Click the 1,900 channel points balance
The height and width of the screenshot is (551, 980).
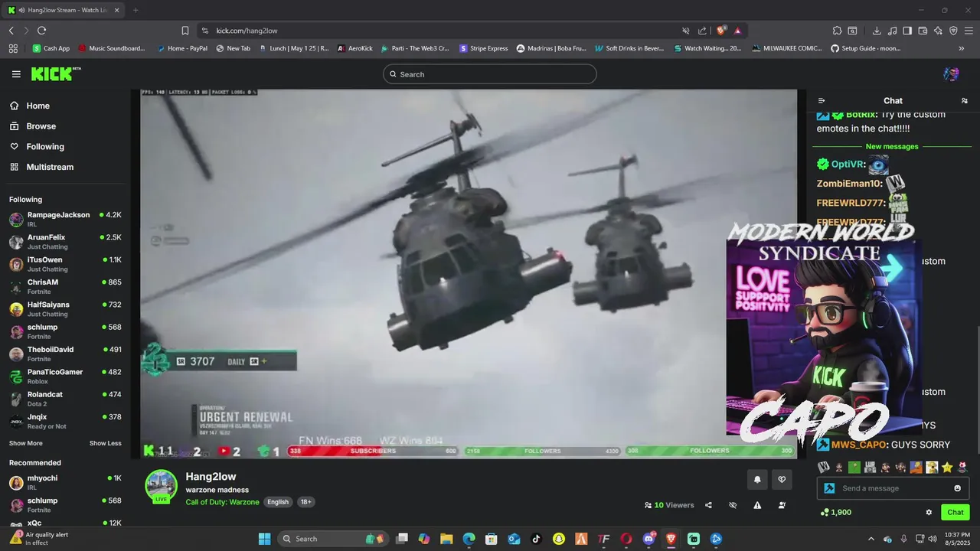click(836, 512)
